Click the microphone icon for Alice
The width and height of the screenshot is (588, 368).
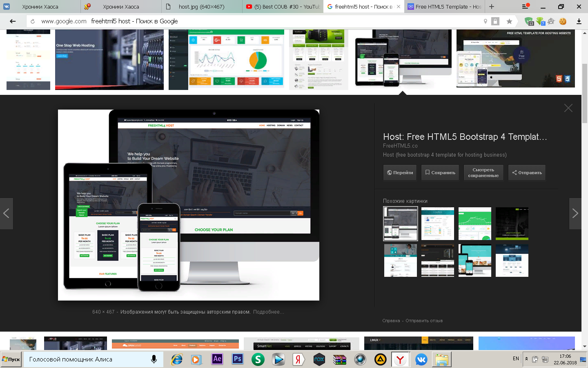154,359
